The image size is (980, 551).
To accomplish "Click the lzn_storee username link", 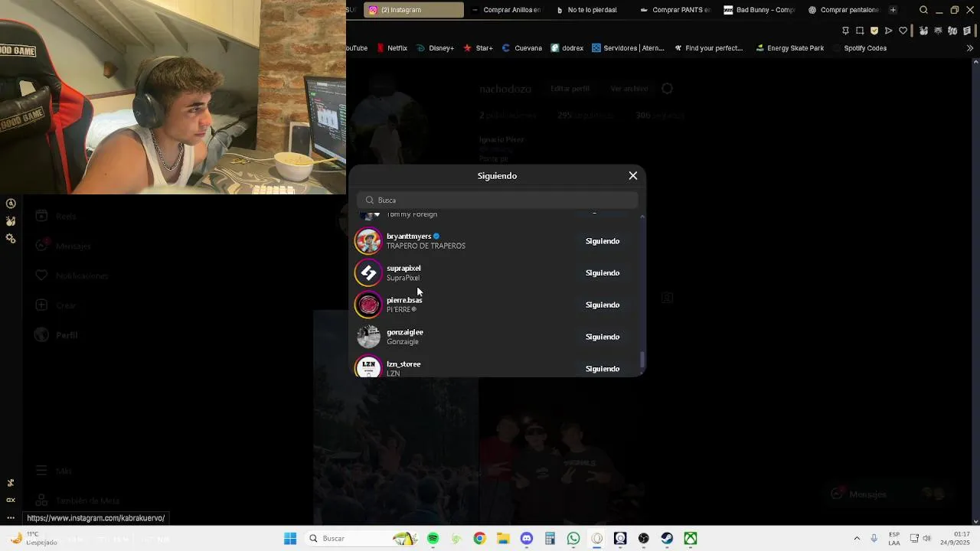I will pyautogui.click(x=403, y=364).
